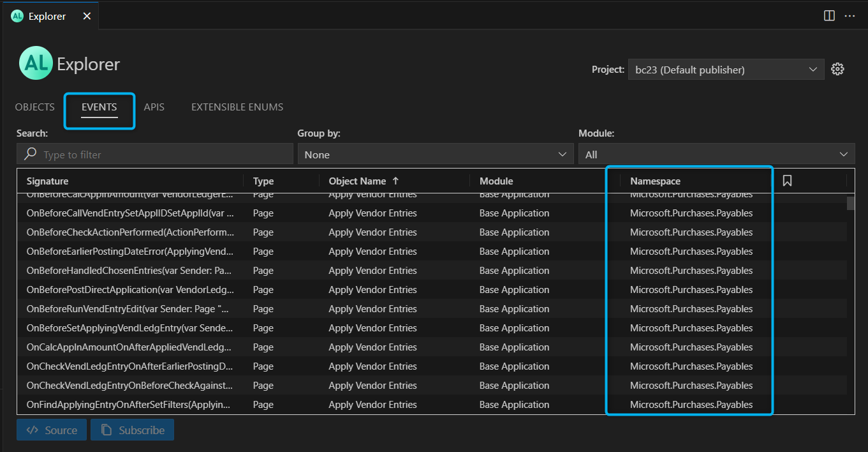Select the OnCheckVendLedgEntryOnAfterEarlierPostingD row
Image resolution: width=868 pixels, height=452 pixels.
click(431, 366)
